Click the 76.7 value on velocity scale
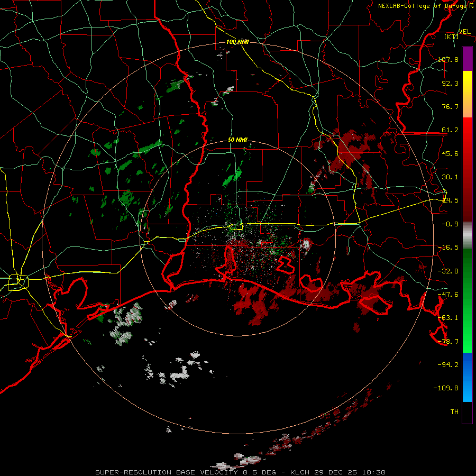 point(450,106)
